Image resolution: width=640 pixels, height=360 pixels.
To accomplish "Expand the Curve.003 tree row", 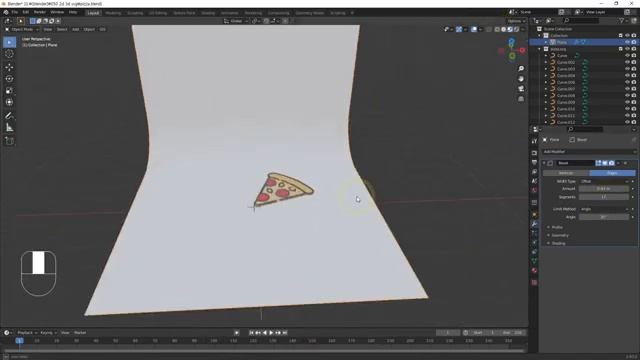I will (x=546, y=69).
